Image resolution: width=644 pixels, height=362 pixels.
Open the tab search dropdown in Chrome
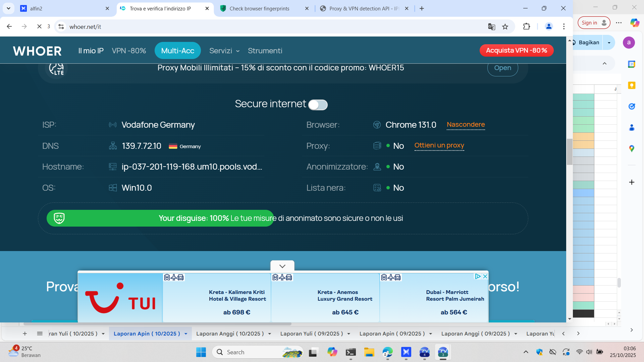pos(8,8)
